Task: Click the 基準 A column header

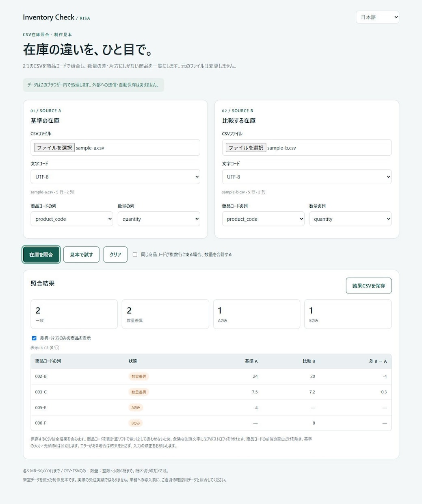Action: pos(251,361)
